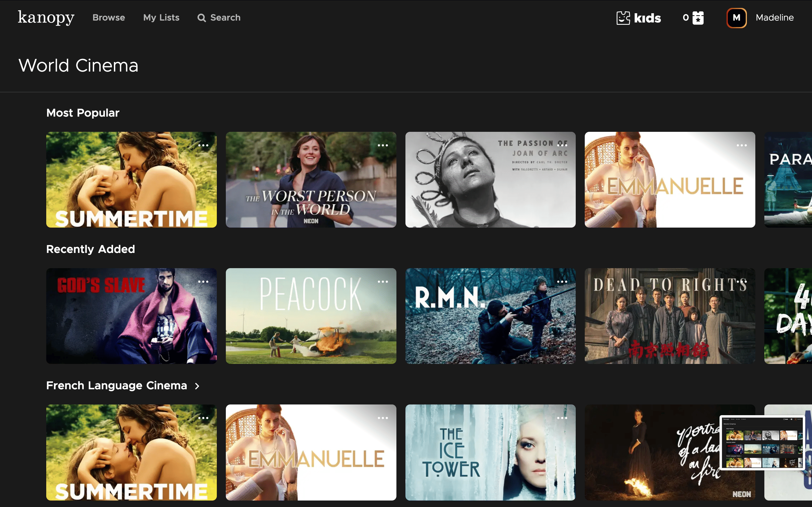This screenshot has height=507, width=812.
Task: Open the Madeline profile avatar
Action: pos(736,18)
